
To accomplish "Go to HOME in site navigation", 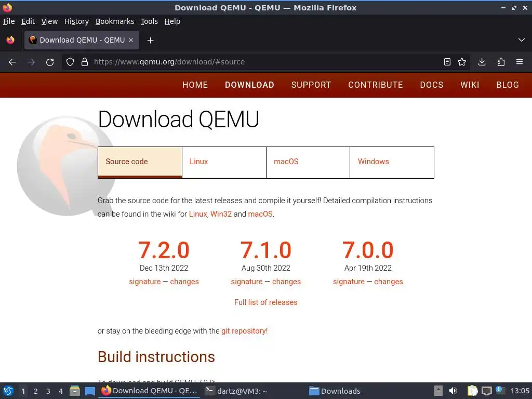I will (x=195, y=85).
